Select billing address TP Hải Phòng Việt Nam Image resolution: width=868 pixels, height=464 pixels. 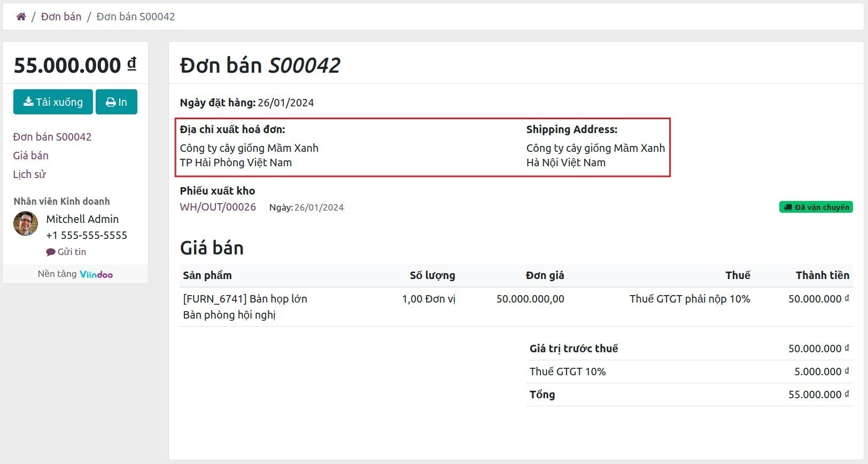(x=236, y=163)
